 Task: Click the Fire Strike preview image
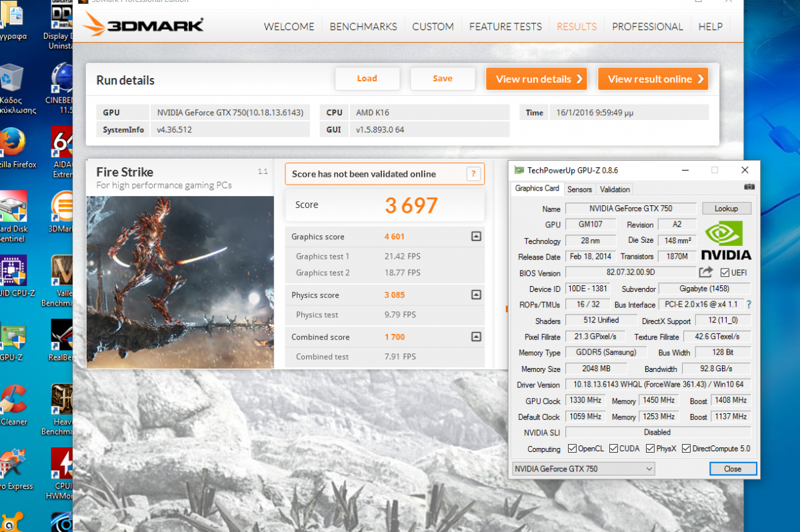click(180, 282)
